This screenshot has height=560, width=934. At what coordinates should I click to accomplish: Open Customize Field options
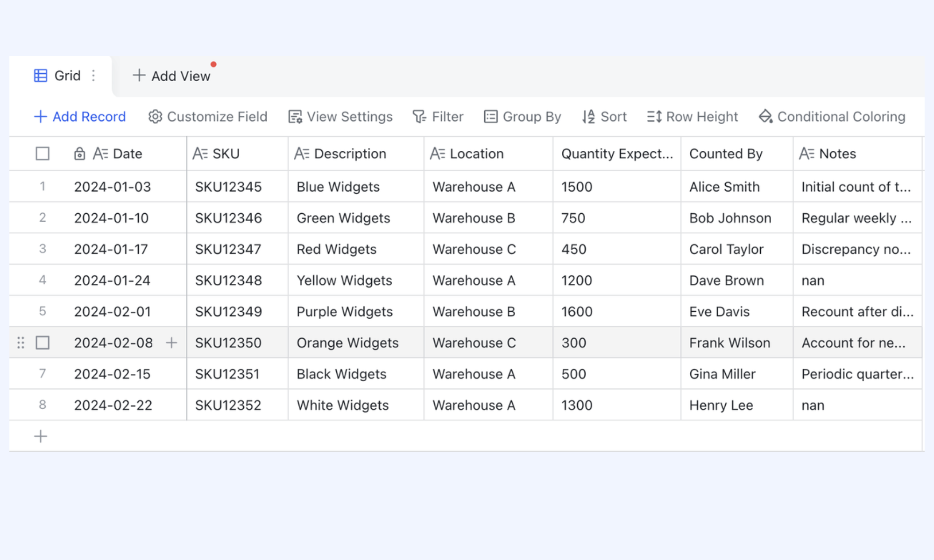point(208,117)
